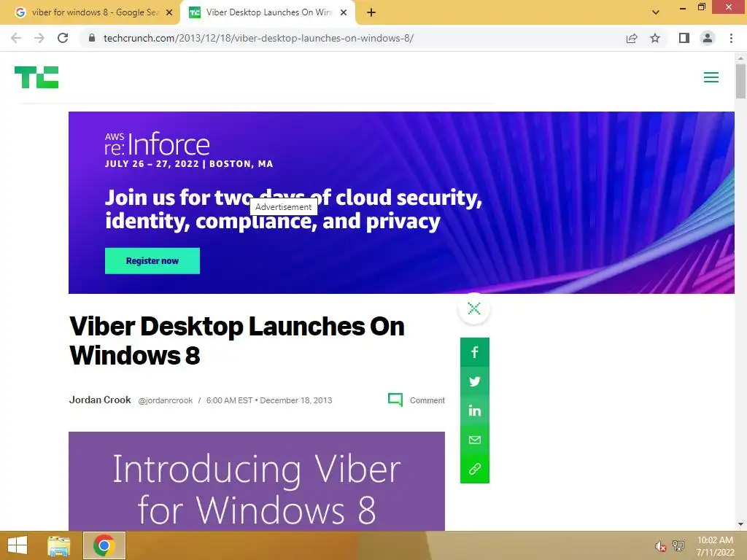View site info via padlock icon
This screenshot has width=747, height=560.
92,38
